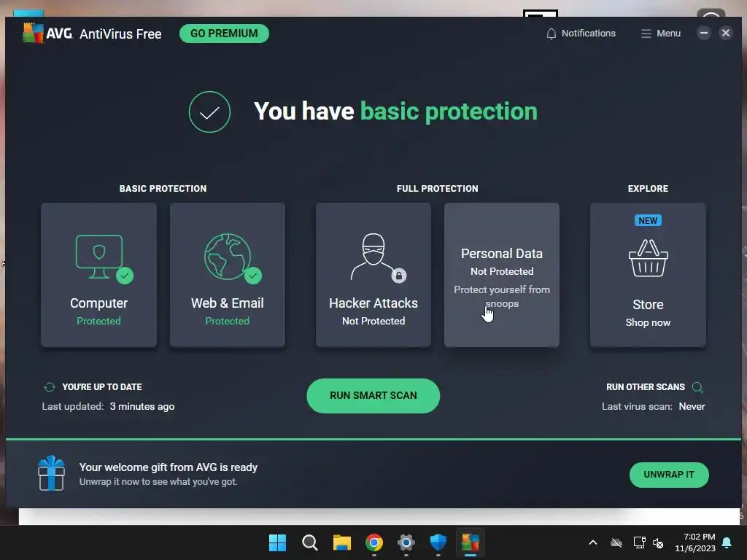747x560 pixels.
Task: Click the BASIC PROTECTION heading
Action: [x=163, y=189]
